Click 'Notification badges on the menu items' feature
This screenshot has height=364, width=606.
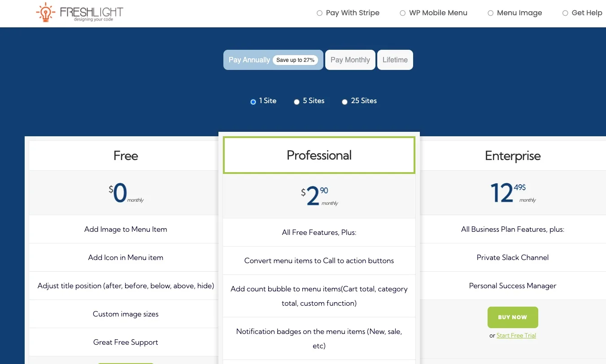tap(319, 338)
